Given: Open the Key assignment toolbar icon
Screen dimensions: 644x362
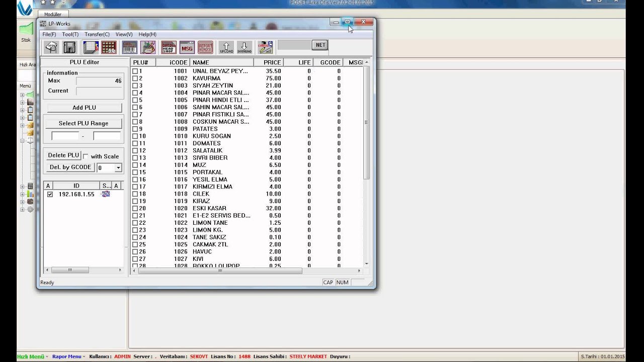Looking at the screenshot, I should coord(109,47).
